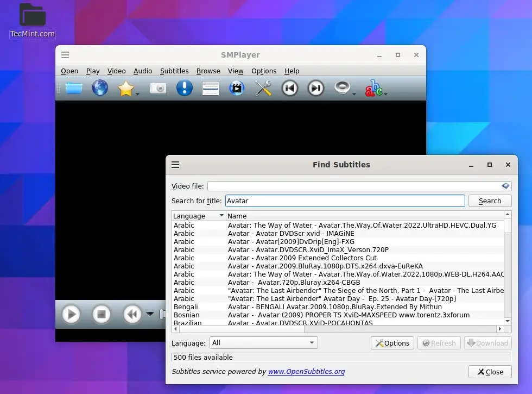This screenshot has width=532, height=394.
Task: Expand the rewind options dropdown arrow
Action: 150,314
